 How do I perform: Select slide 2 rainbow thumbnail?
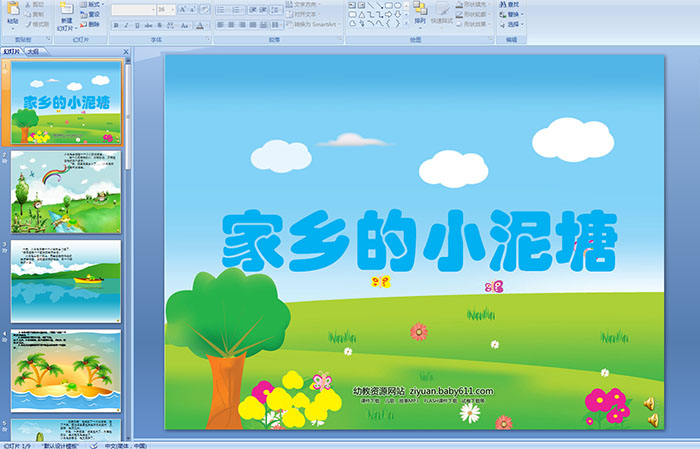point(66,192)
